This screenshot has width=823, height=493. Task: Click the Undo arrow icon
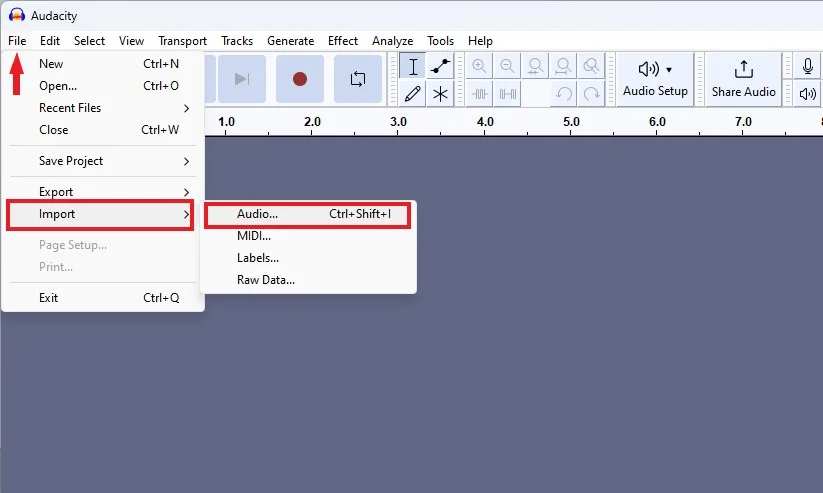563,94
